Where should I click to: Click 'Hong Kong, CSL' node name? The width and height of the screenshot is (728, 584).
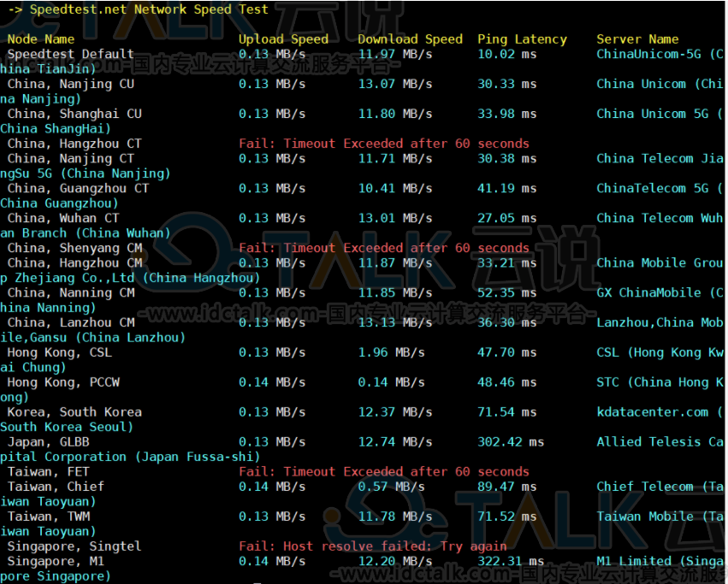(x=59, y=353)
